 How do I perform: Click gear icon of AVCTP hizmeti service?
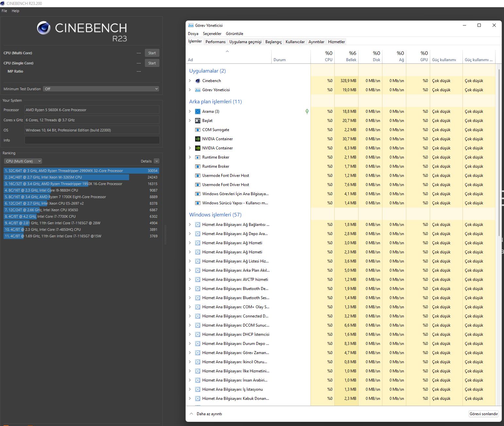point(197,280)
